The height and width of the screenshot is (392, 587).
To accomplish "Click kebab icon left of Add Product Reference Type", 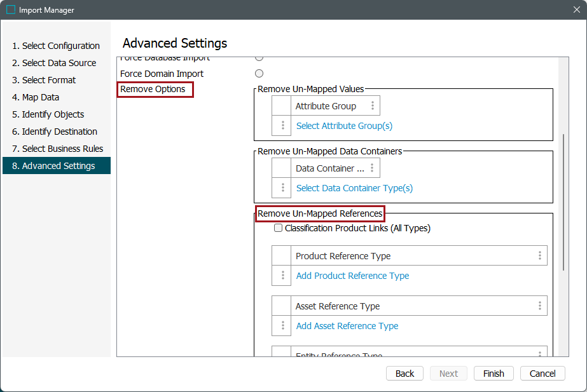I will click(x=282, y=276).
